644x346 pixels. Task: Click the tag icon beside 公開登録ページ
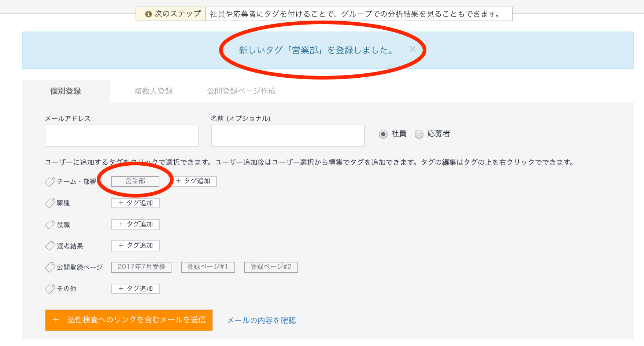pos(49,268)
